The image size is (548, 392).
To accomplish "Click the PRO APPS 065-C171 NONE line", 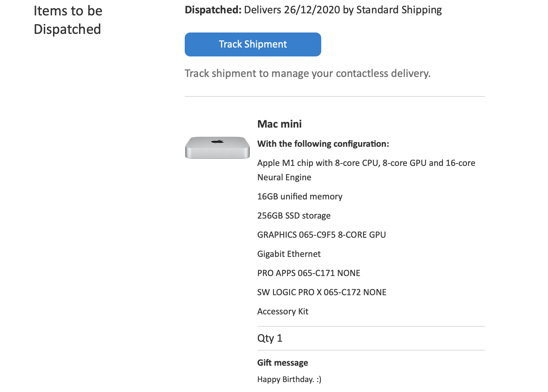I will (309, 273).
